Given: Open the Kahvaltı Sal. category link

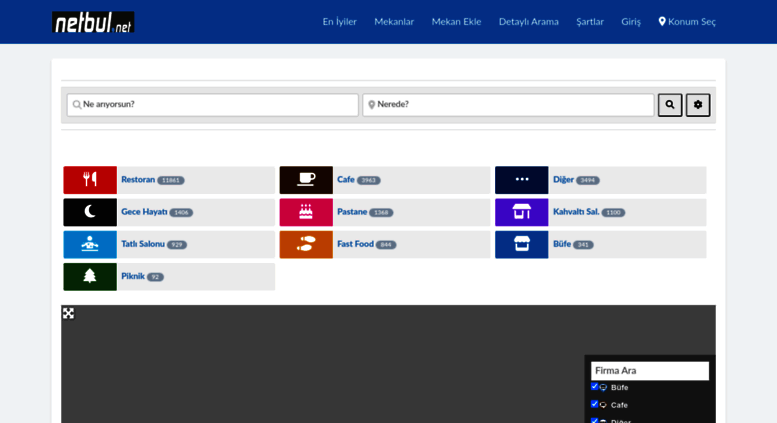Looking at the screenshot, I should click(576, 212).
